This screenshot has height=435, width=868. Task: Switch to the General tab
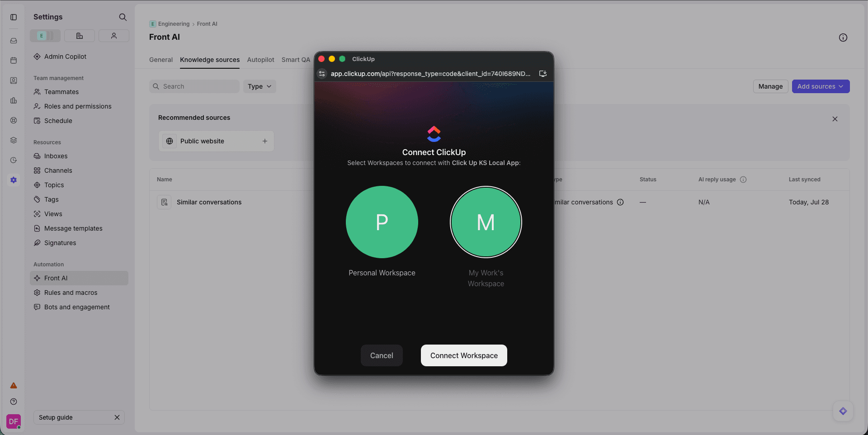pos(161,60)
